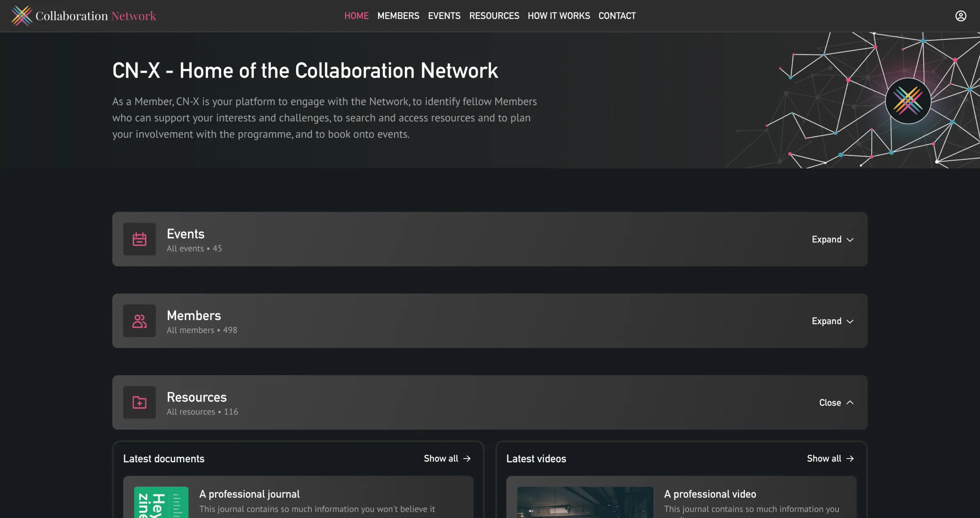Click 'All resources • 116' text
980x518 pixels.
[202, 412]
